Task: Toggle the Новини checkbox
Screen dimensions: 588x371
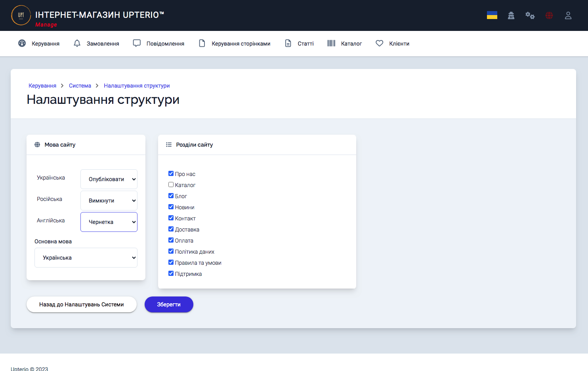Action: (x=171, y=207)
